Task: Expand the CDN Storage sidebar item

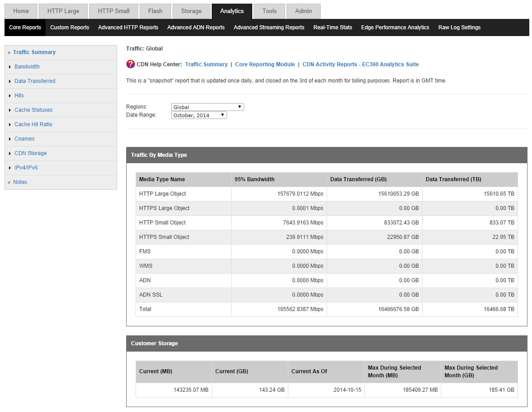Action: (30, 153)
